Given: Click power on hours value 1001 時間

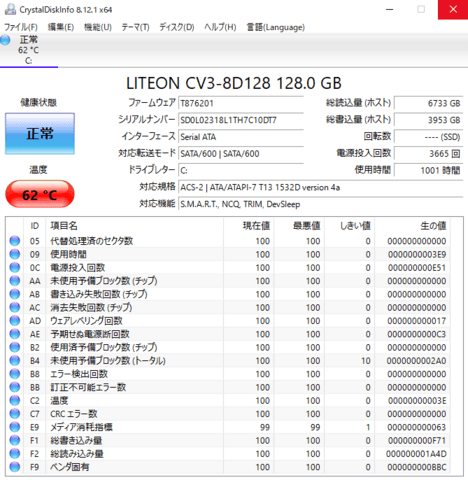Looking at the screenshot, I should point(429,170).
